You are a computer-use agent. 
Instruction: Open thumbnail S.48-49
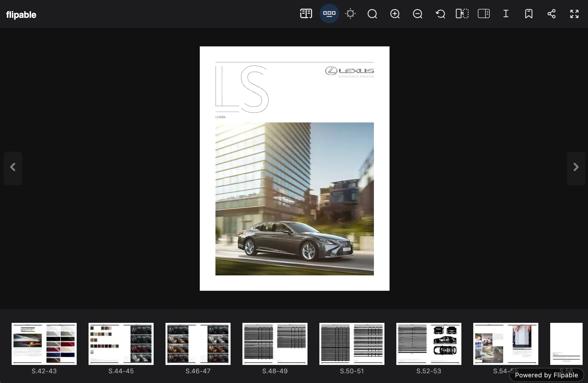[275, 344]
